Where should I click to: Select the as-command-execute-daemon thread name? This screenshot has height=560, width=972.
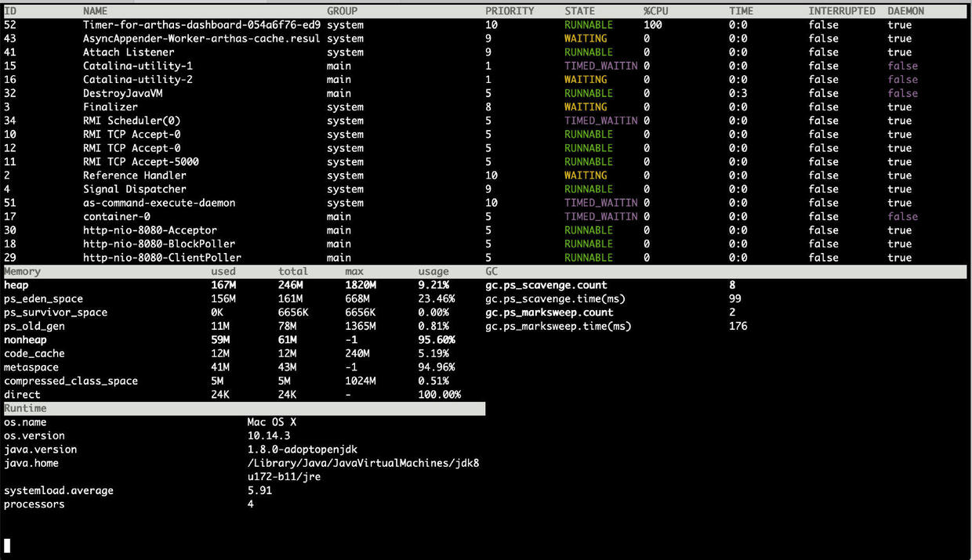pos(159,203)
